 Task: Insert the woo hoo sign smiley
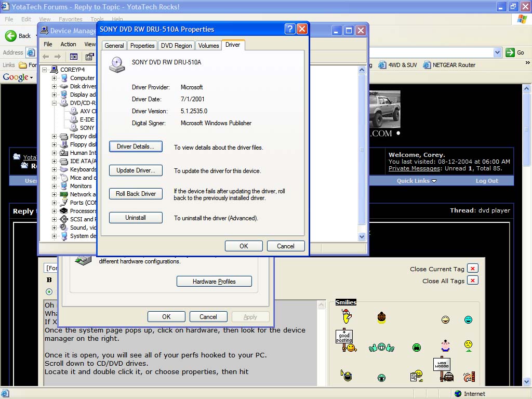click(x=444, y=369)
